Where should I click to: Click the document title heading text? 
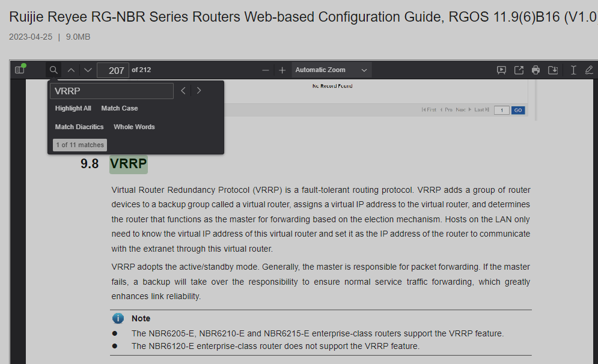(x=303, y=17)
